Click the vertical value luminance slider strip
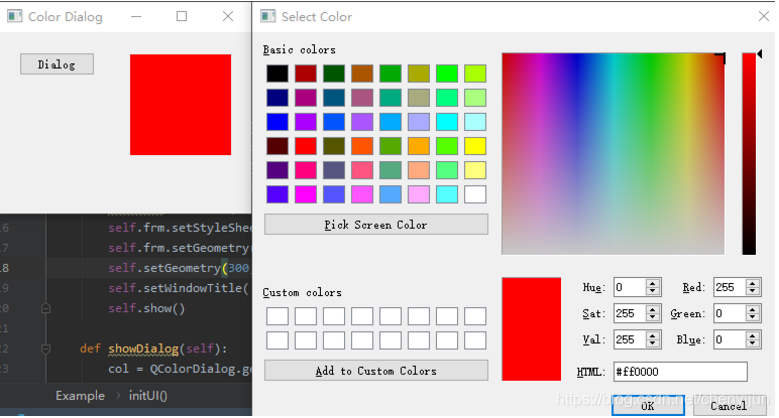This screenshot has height=418, width=779. 749,154
